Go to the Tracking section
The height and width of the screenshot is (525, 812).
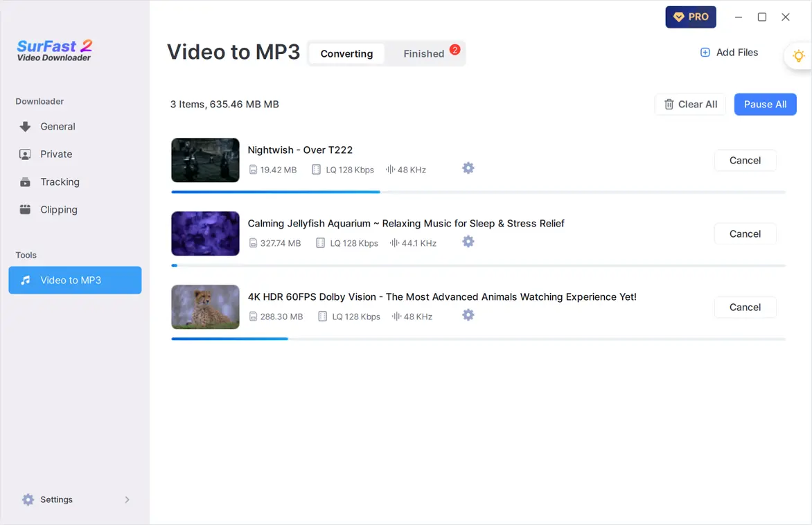[75, 181]
